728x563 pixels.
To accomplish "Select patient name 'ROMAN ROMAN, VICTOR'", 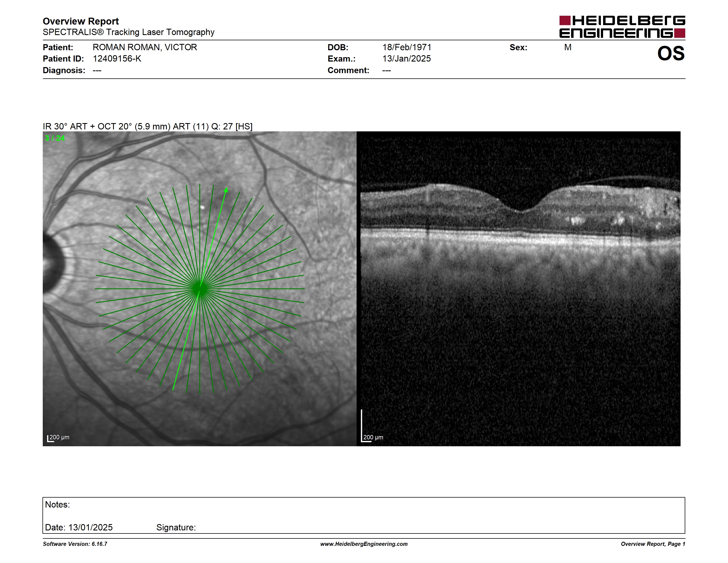I will pos(145,47).
